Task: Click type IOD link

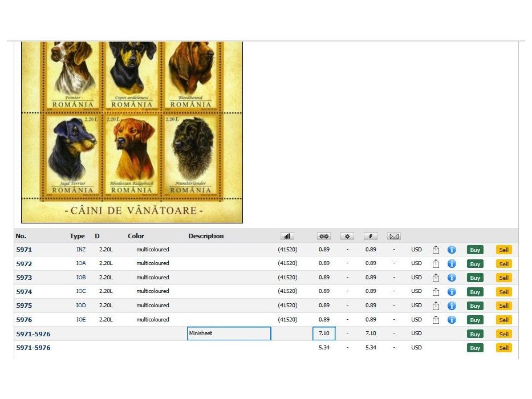Action: coord(81,306)
